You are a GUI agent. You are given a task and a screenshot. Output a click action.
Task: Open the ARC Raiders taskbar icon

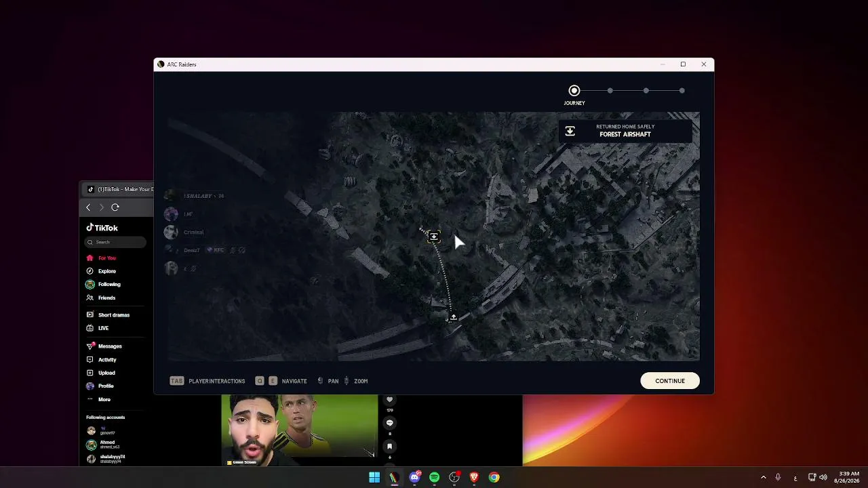click(x=394, y=477)
